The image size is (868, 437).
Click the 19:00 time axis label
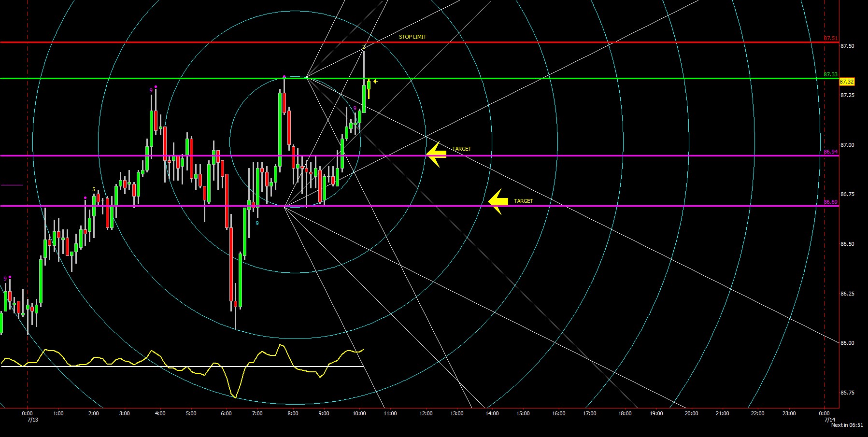click(656, 413)
